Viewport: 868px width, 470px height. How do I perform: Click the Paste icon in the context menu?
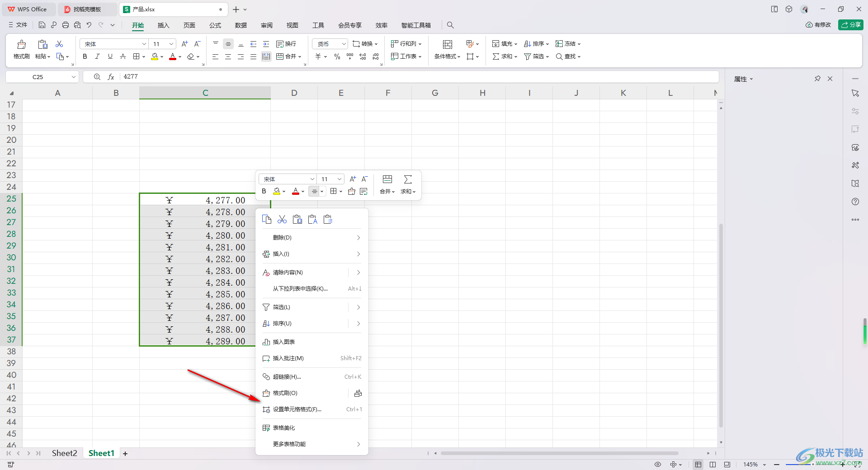(x=297, y=220)
